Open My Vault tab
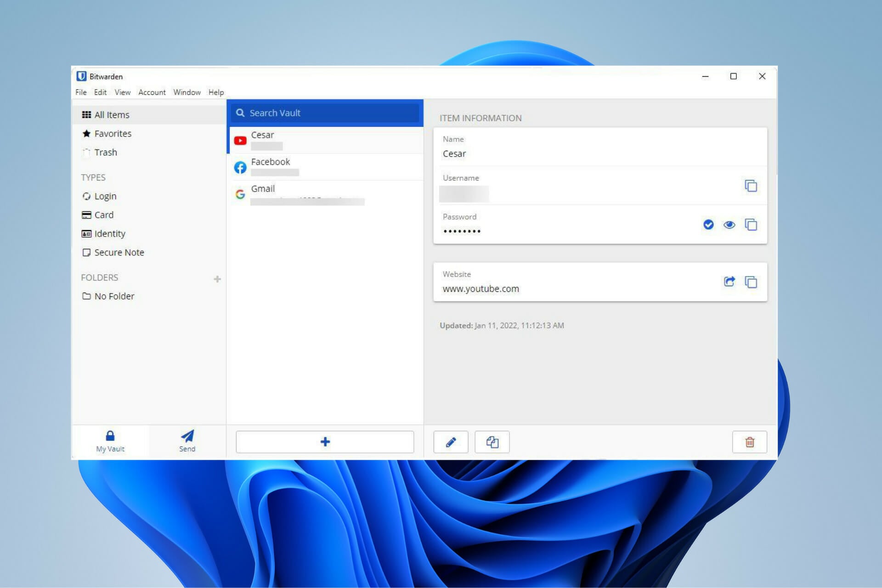 [110, 441]
